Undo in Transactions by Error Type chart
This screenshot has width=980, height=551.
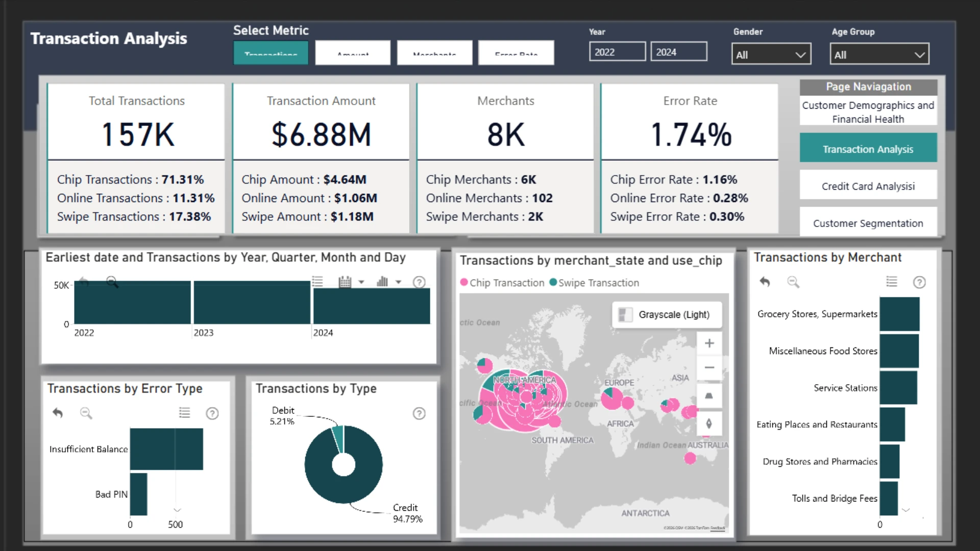click(58, 413)
